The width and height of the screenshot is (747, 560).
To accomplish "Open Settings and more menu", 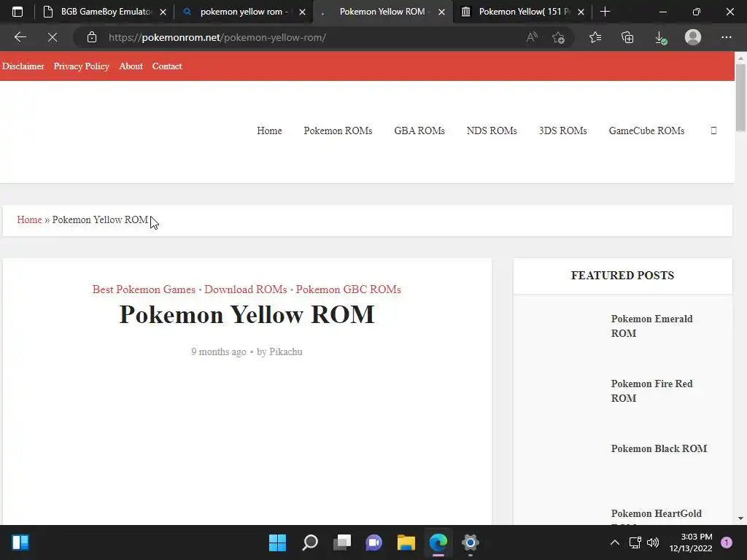I will (x=726, y=37).
